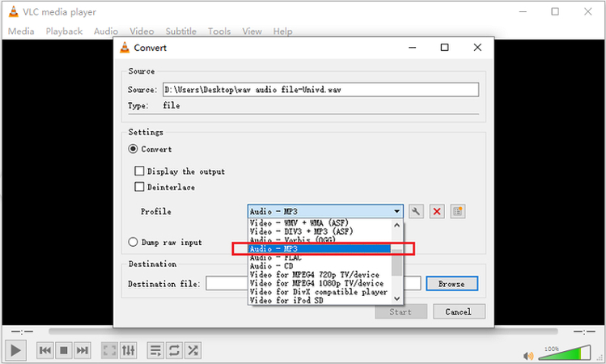The image size is (606, 364).
Task: Click profile list scroll up arrow
Action: tap(396, 225)
